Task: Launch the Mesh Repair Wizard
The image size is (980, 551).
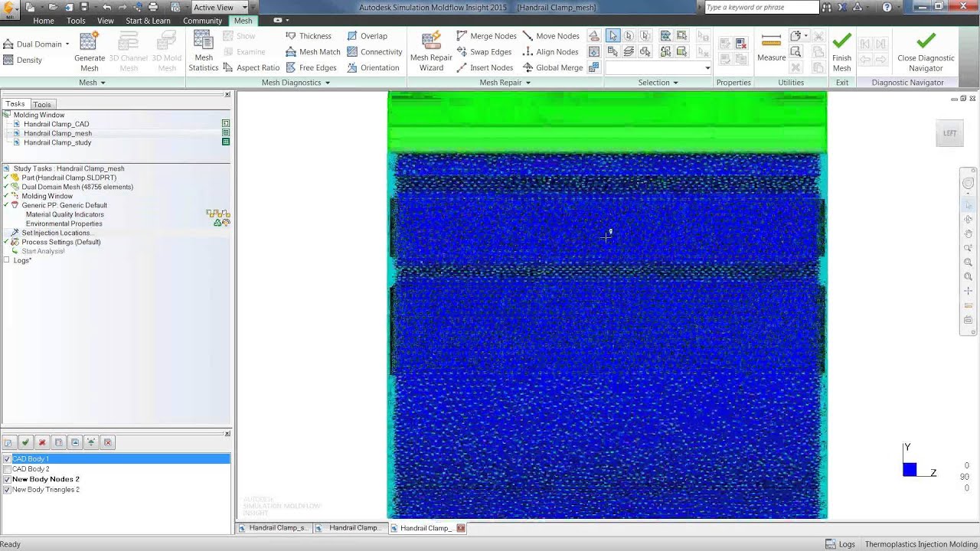Action: click(x=431, y=52)
